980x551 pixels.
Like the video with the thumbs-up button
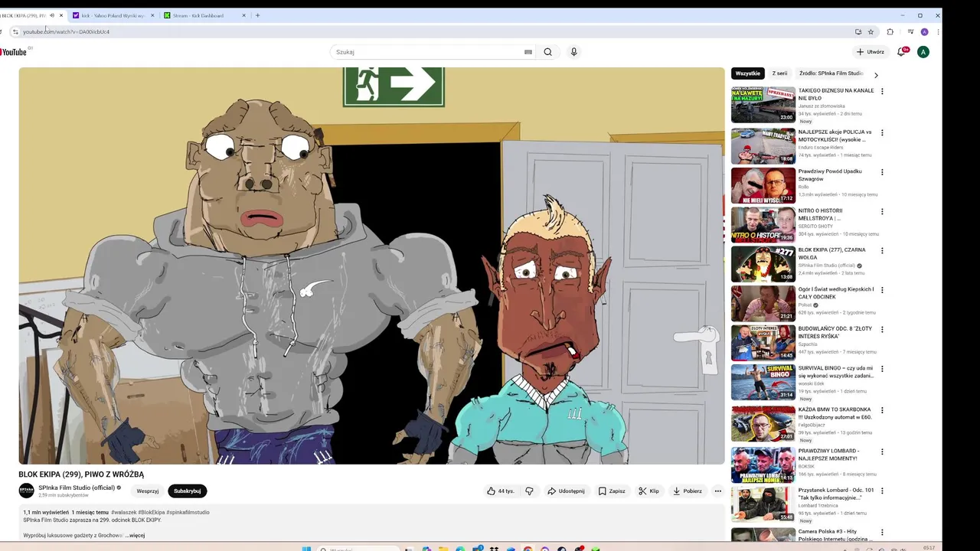pyautogui.click(x=501, y=491)
